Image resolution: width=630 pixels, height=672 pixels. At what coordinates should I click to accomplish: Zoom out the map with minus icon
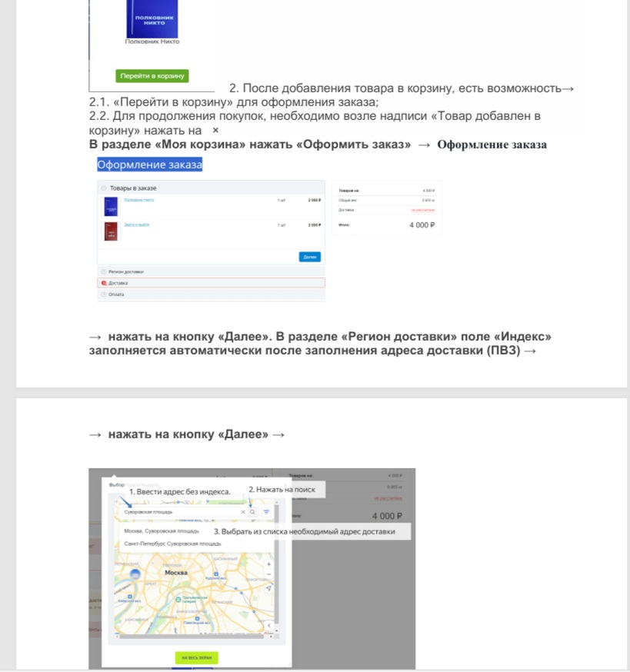coord(268,574)
